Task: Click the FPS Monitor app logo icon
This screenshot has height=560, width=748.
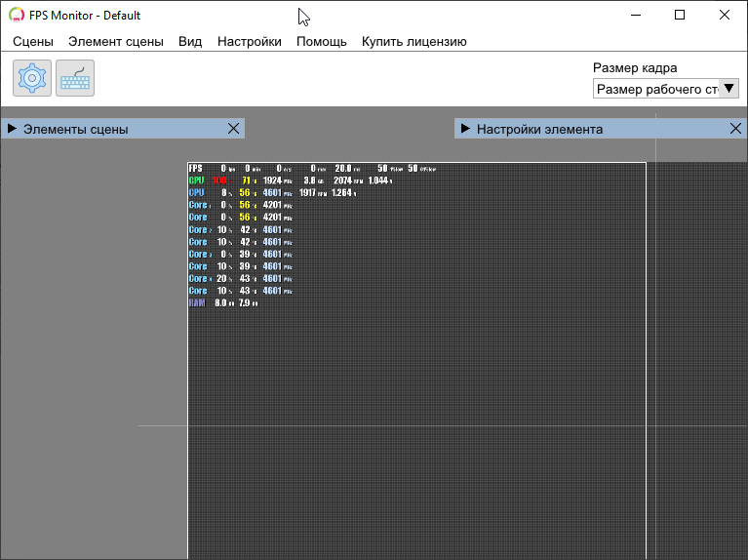Action: click(x=17, y=15)
